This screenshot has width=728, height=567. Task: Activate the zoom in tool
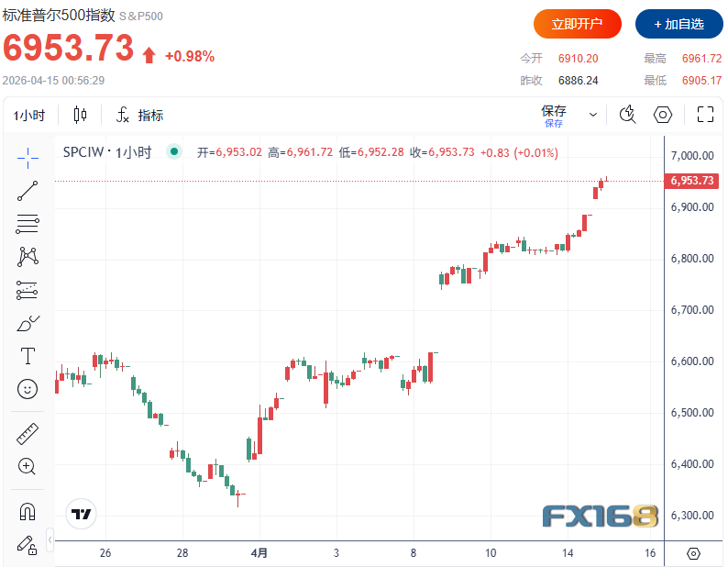28,466
